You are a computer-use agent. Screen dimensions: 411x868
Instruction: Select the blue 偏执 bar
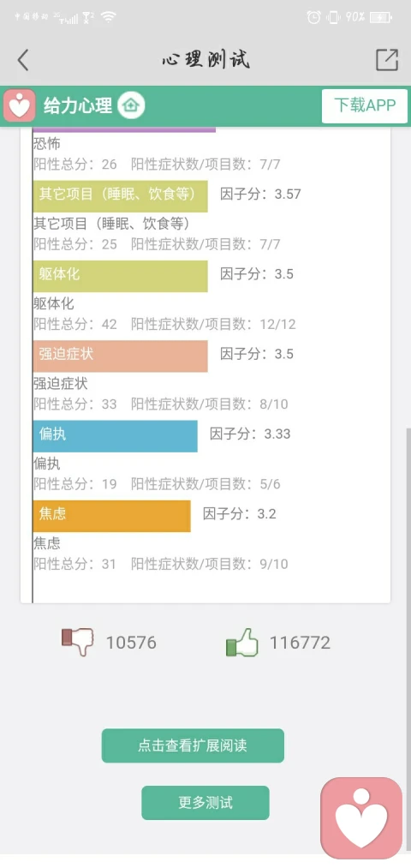coord(115,436)
